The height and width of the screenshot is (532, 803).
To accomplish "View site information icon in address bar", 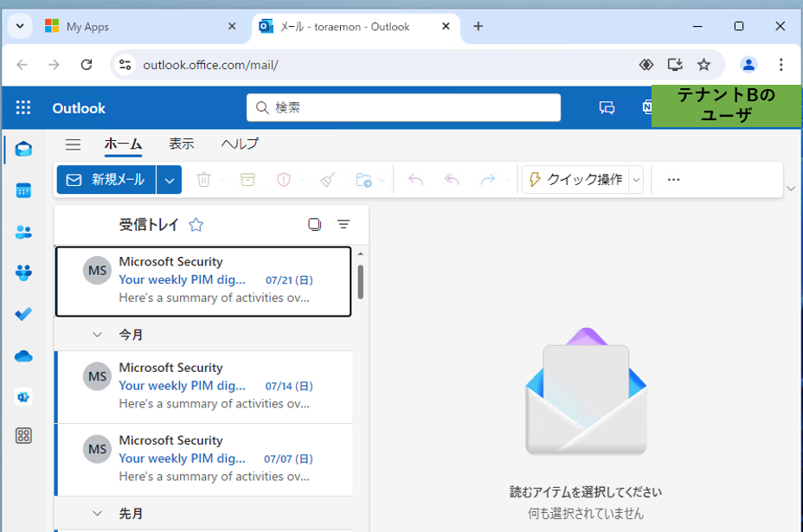I will coord(125,65).
